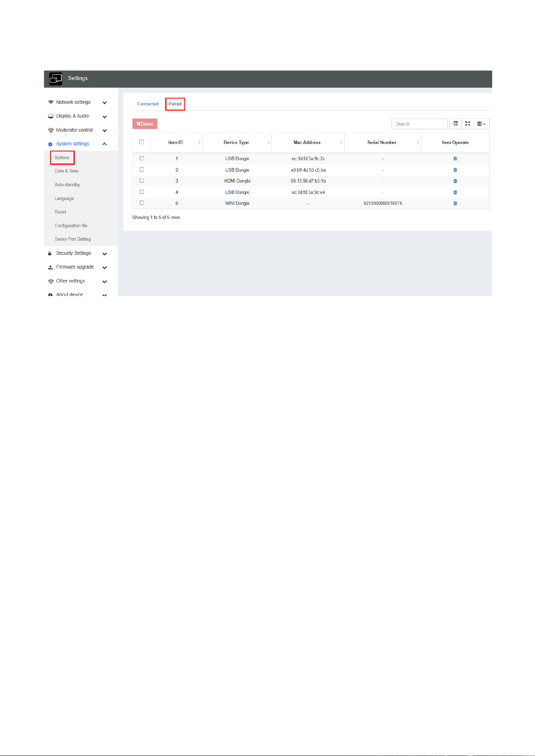Open the columns dropdown in table toolbar
Viewport: 535px width, 756px height.
(481, 124)
